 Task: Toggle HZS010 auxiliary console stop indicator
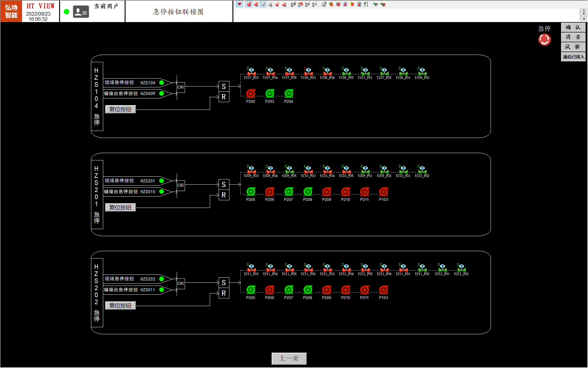[x=162, y=192]
